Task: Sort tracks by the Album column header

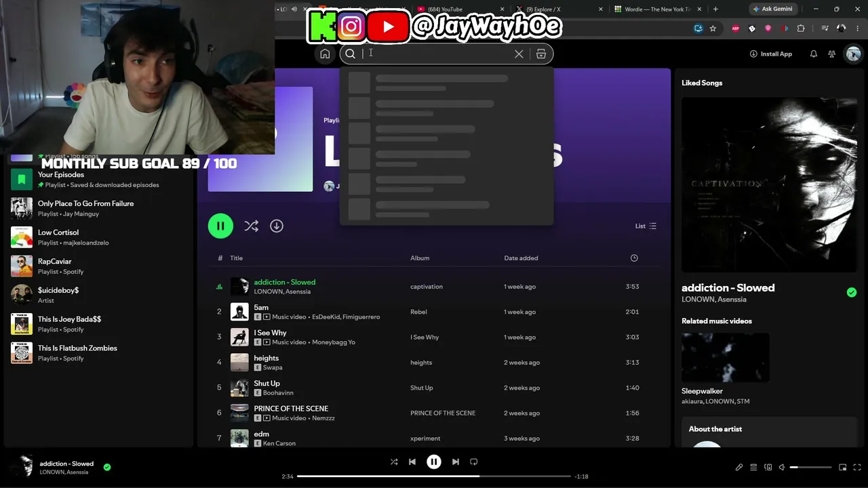Action: tap(420, 258)
